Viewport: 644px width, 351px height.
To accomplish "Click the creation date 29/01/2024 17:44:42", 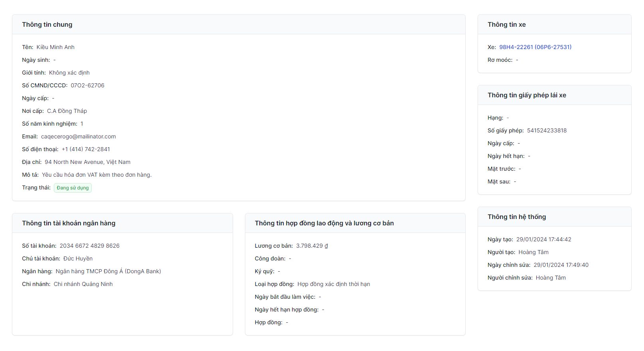I will pos(543,239).
